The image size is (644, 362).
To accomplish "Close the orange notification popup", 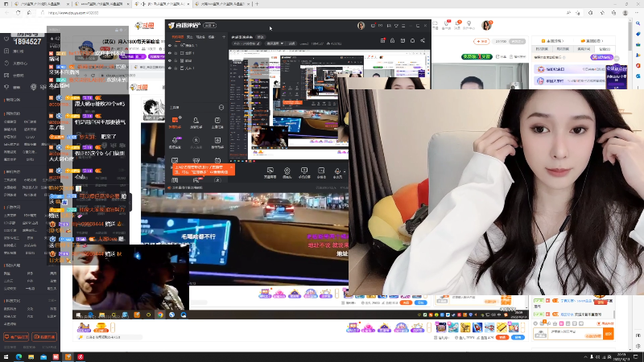I will pos(231,167).
